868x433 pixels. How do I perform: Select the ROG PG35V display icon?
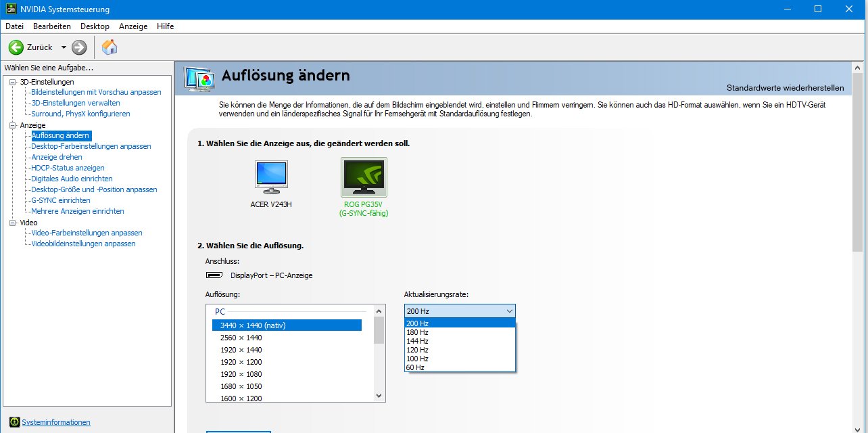point(364,178)
